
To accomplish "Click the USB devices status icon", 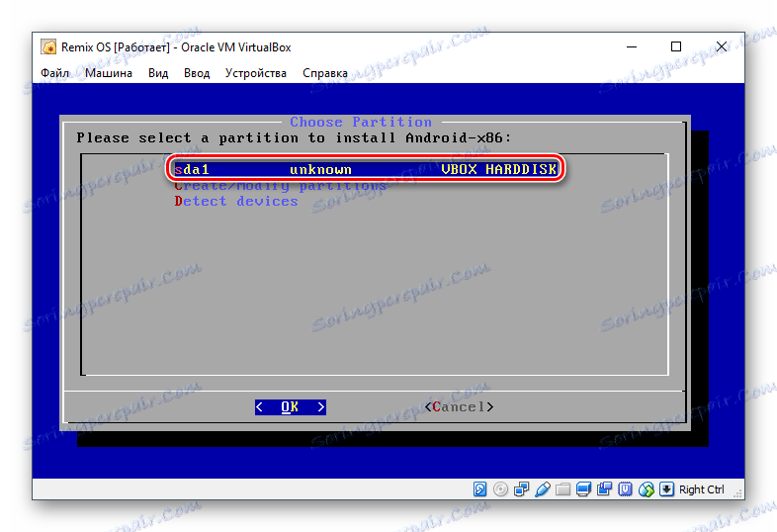I will (543, 489).
